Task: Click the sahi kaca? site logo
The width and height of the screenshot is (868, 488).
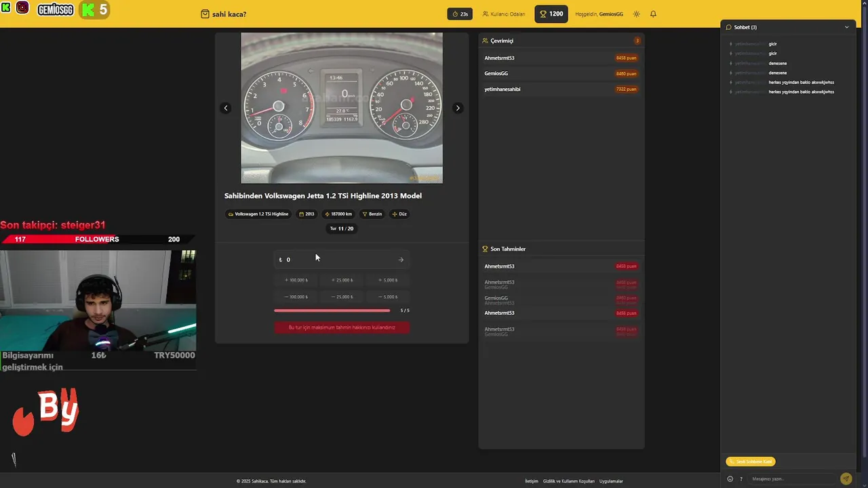Action: coord(224,14)
